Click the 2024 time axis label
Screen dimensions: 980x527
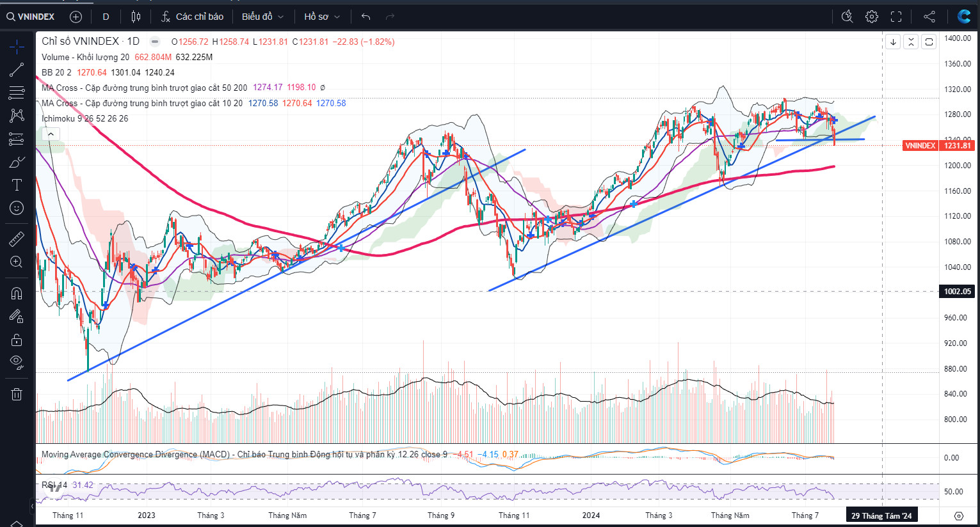(591, 515)
